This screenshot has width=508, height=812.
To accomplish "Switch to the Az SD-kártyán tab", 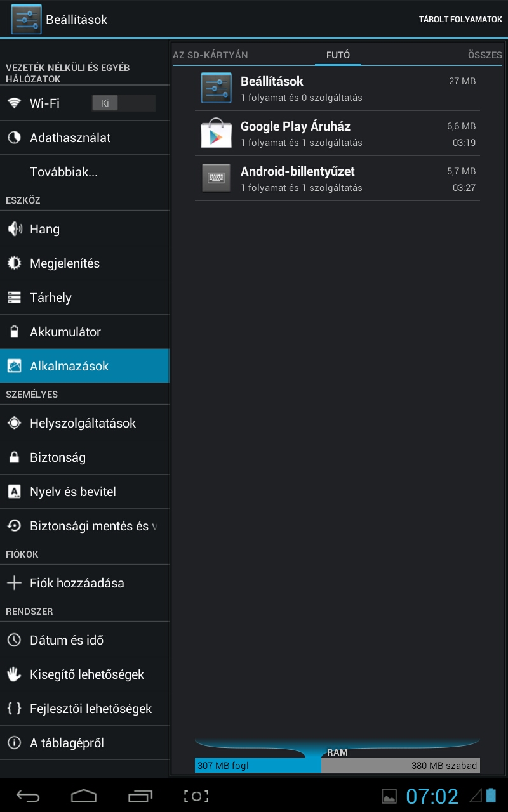I will tap(210, 55).
